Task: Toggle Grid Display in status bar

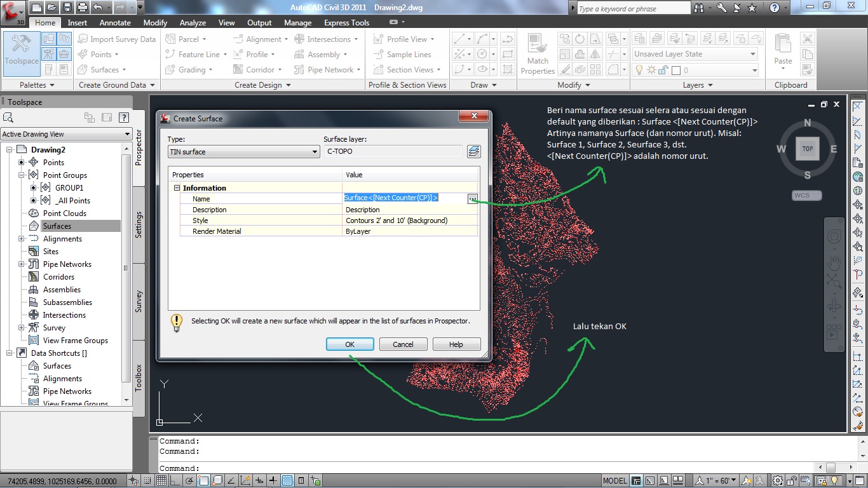Action: point(161,481)
